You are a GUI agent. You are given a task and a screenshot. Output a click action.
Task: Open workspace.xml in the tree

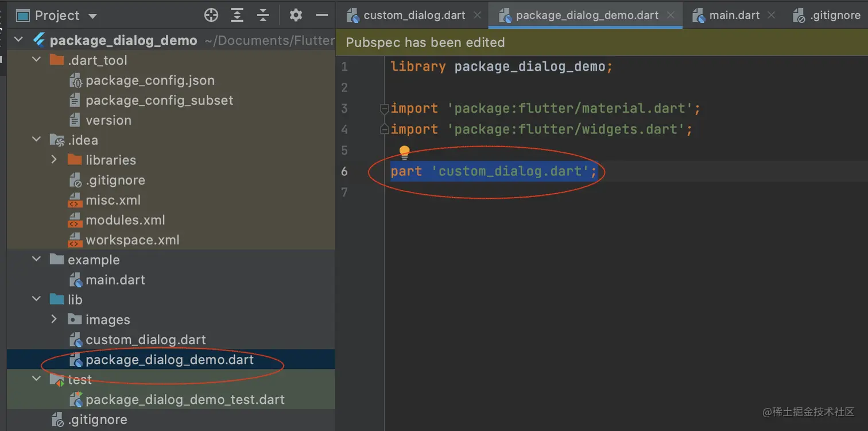[x=133, y=240]
